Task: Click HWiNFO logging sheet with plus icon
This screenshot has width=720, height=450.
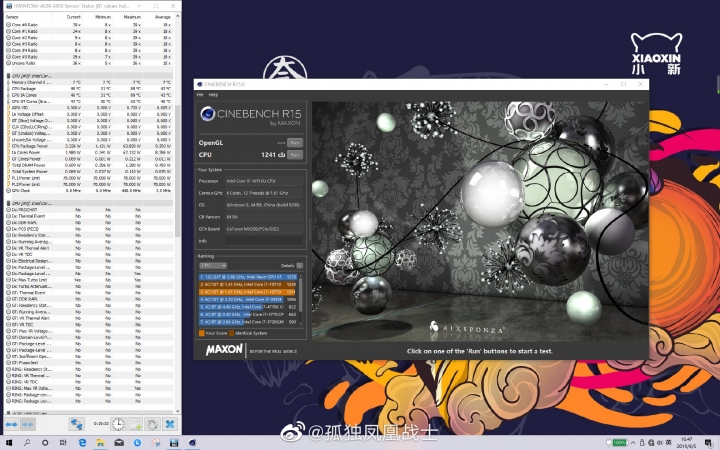Action: click(x=135, y=424)
